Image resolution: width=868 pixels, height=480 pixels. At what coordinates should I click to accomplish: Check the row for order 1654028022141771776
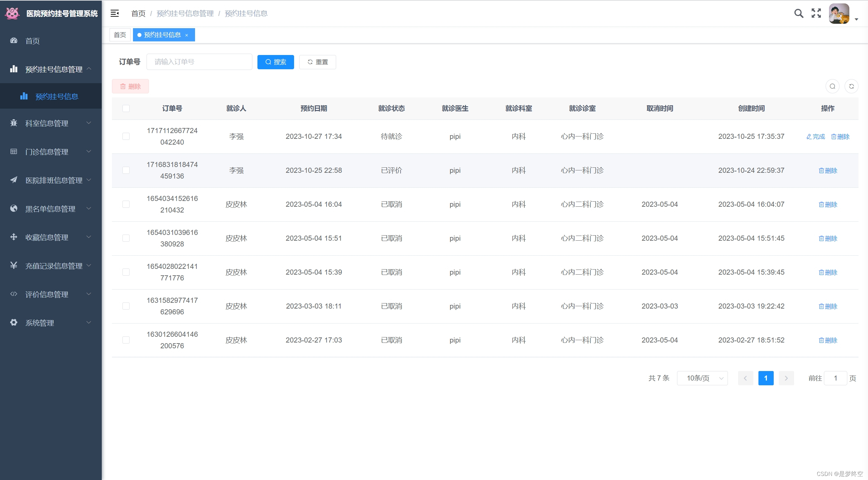coord(126,272)
